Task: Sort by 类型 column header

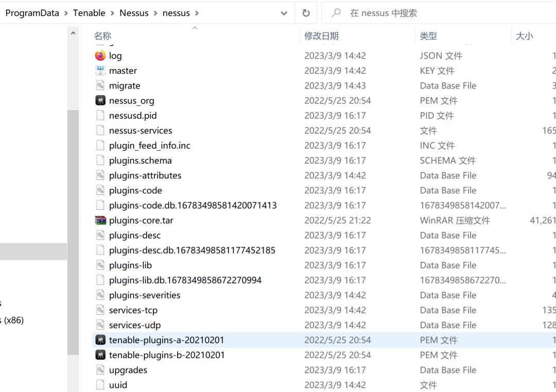Action: click(x=428, y=36)
